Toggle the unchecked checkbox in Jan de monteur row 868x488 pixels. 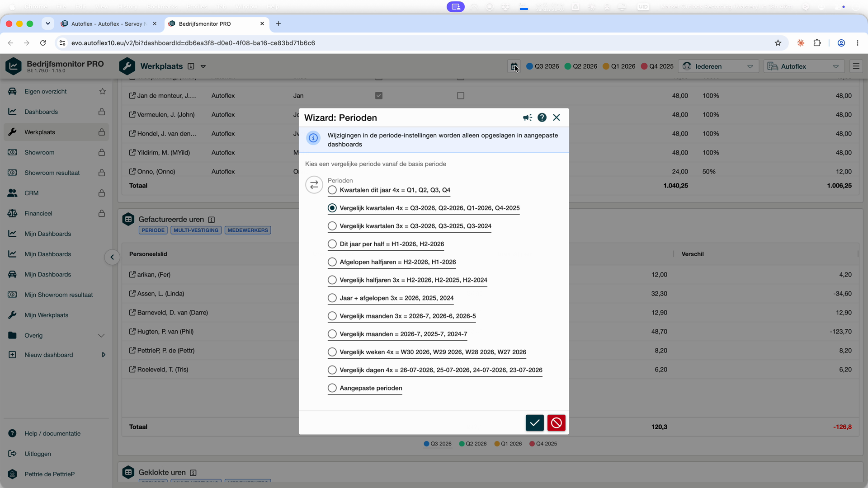pos(461,96)
